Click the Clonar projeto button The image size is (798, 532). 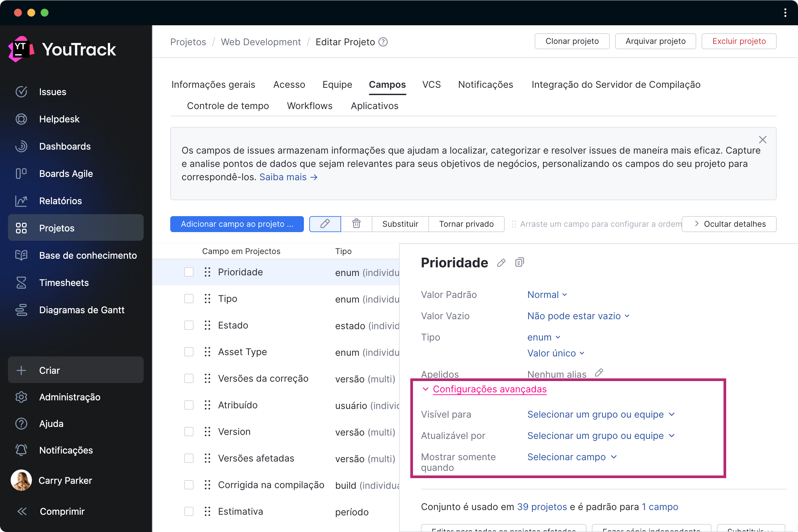click(572, 41)
